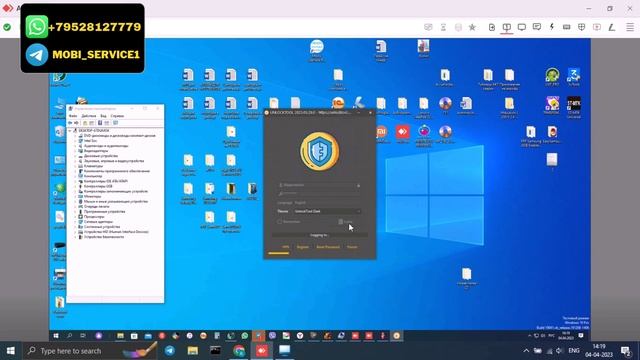Expand the Дисковые устройства node

click(76, 156)
